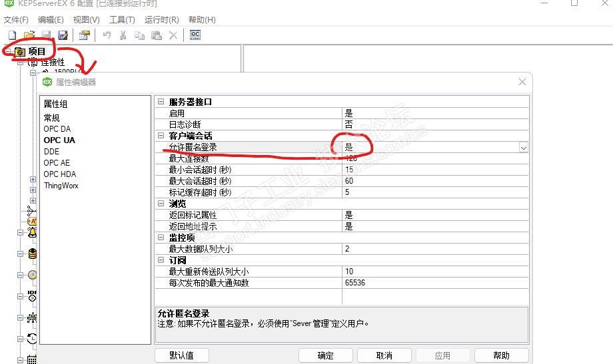
Task: Select the calendar Scheduler node icon
Action: coord(32,360)
